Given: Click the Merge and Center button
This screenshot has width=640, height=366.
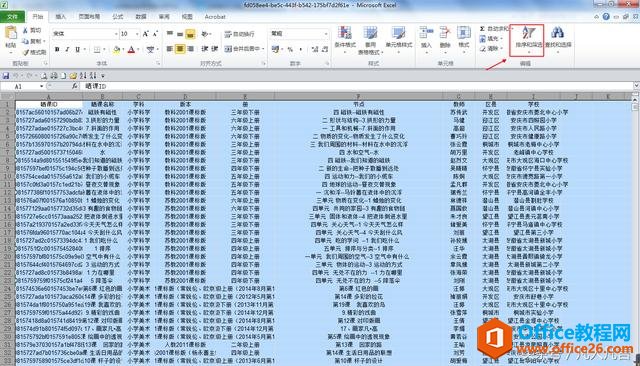Looking at the screenshot, I should click(x=244, y=49).
